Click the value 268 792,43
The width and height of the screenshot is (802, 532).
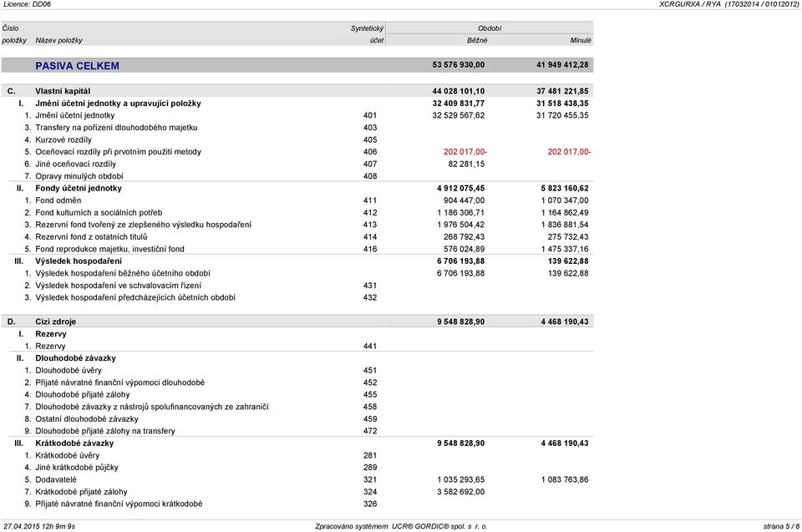tap(464, 237)
